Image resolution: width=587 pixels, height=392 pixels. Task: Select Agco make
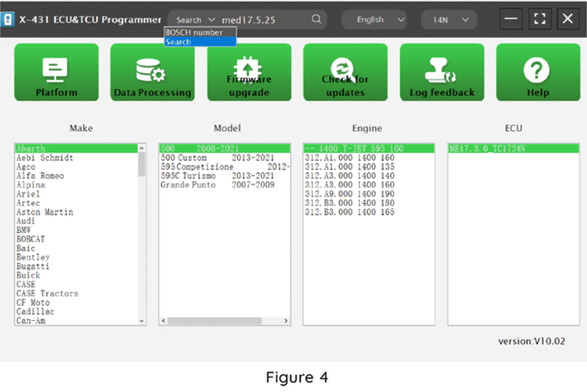pos(76,167)
